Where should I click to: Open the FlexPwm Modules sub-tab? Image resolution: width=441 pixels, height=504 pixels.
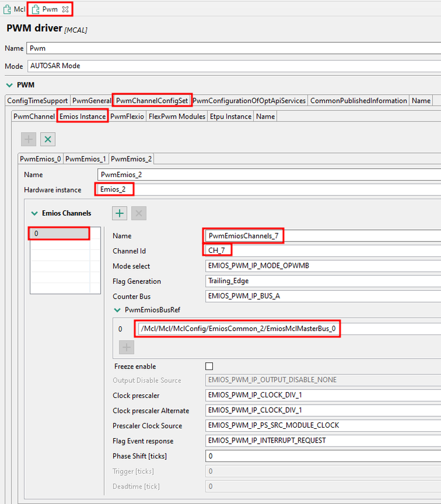tap(177, 116)
